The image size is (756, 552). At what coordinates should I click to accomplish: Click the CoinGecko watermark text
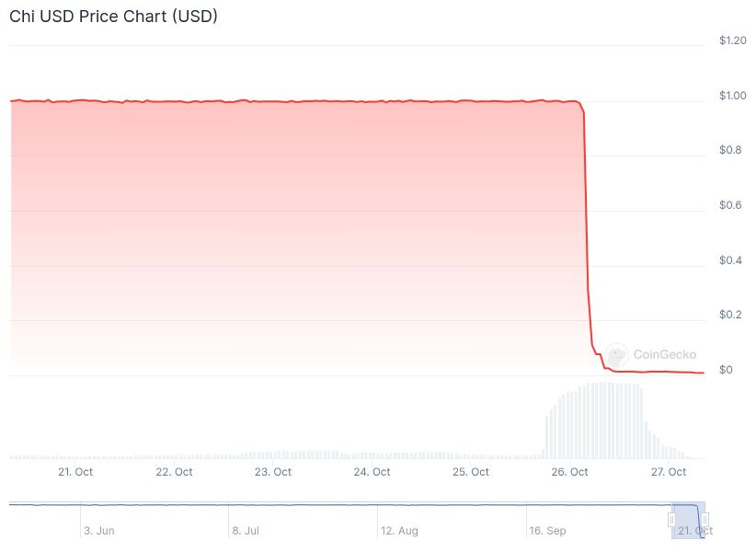(664, 354)
